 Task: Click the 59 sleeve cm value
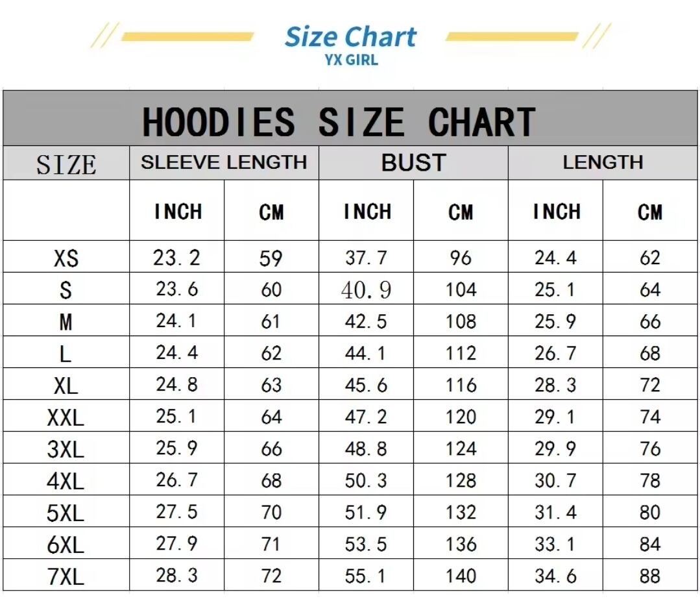(271, 258)
